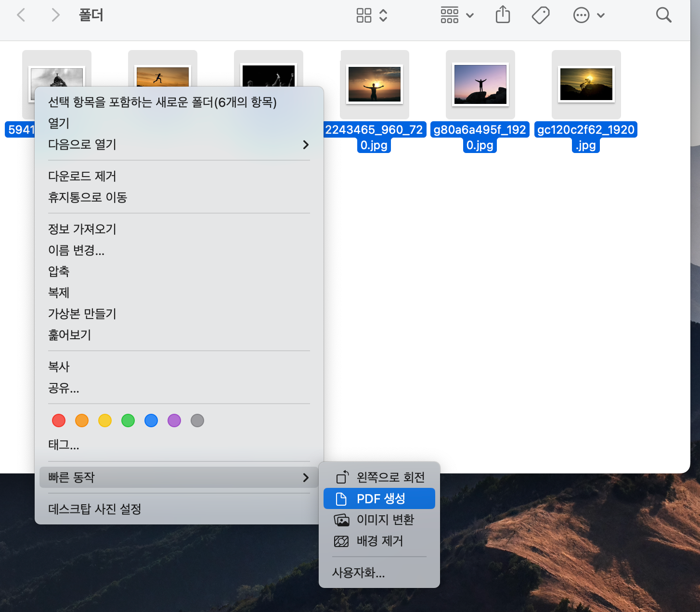Click the PDF 생성 document icon
The width and height of the screenshot is (700, 612).
(x=342, y=498)
